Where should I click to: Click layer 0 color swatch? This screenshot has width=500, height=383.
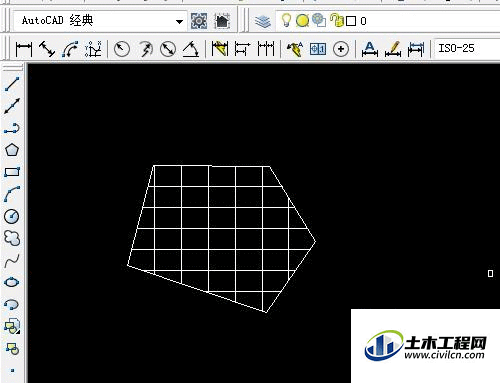(351, 21)
